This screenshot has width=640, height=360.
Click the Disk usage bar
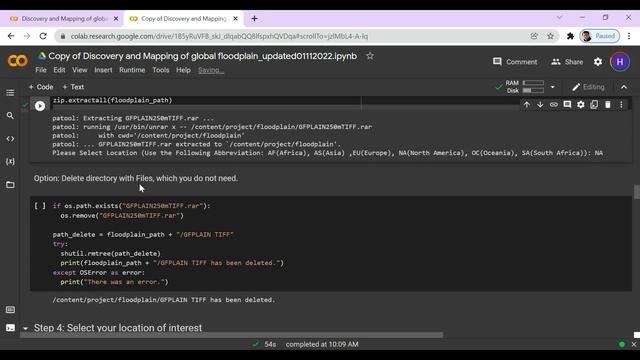click(533, 91)
